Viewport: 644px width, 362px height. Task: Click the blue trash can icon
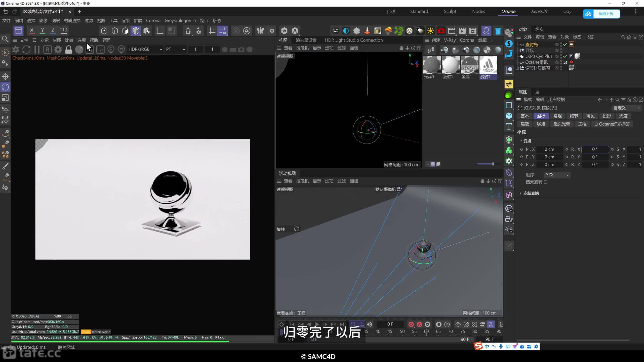click(498, 31)
